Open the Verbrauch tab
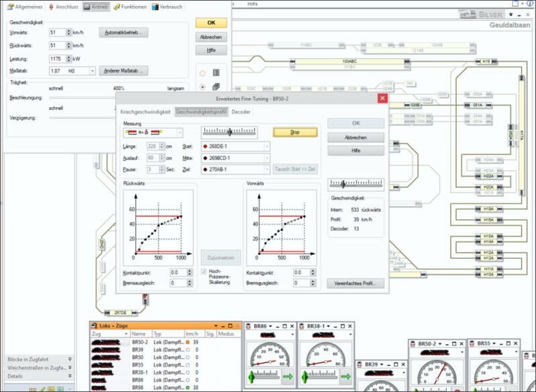The image size is (536, 392). [167, 7]
